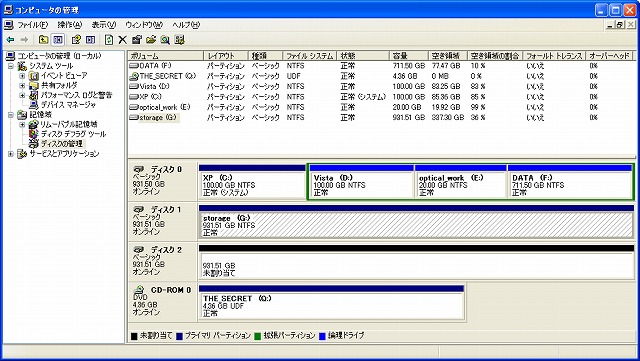Click the パフォーマンス ログと警告 icon
Viewport: 640px width, 361px height.
pyautogui.click(x=34, y=95)
